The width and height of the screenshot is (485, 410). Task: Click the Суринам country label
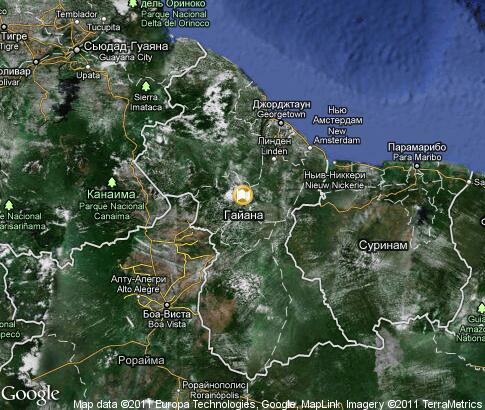click(x=383, y=245)
